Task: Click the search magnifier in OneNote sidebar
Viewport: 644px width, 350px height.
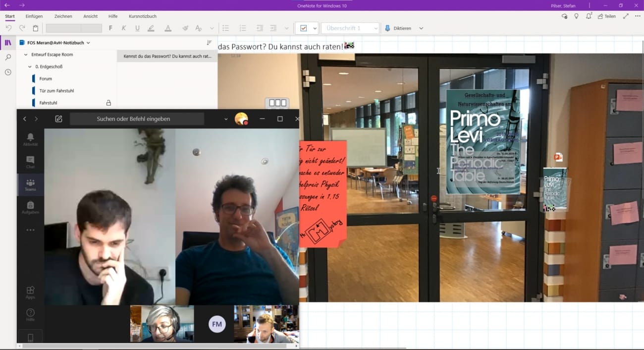Action: point(8,58)
